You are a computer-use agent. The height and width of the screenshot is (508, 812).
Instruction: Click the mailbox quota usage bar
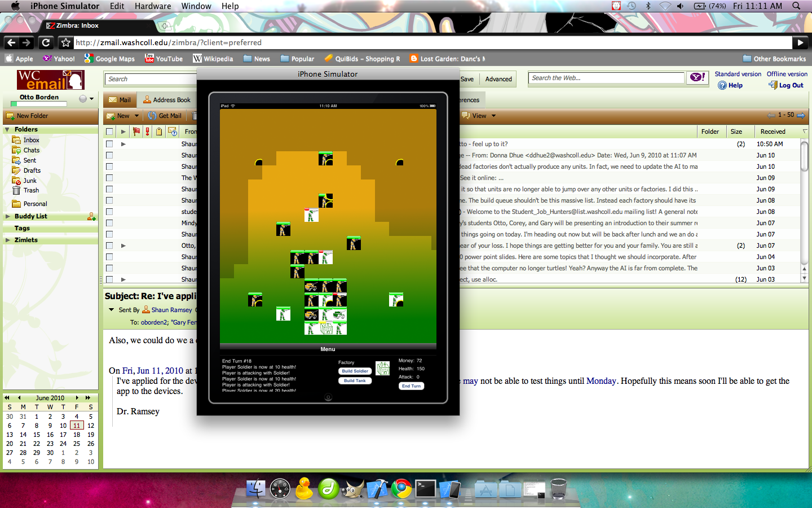39,104
